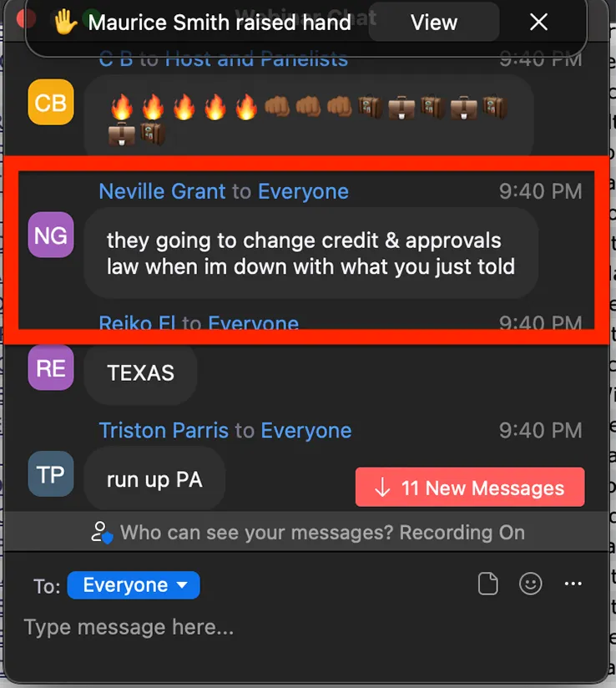Open the Everyone recipient dropdown
The image size is (616, 688).
pos(134,585)
